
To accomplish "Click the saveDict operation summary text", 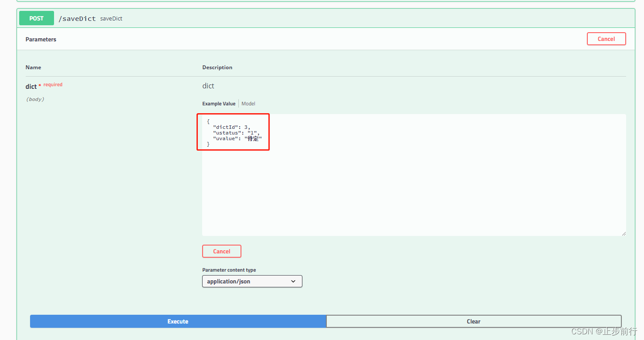I will point(111,19).
